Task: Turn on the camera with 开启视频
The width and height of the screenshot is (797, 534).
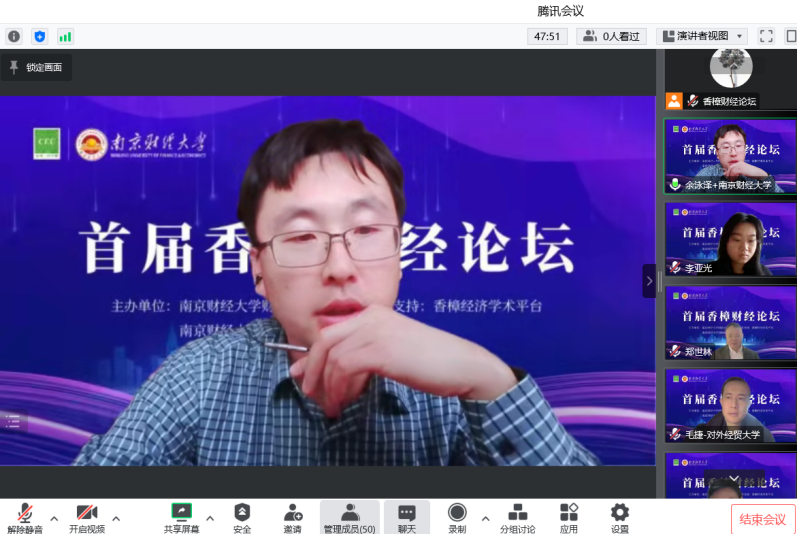Action: click(x=87, y=517)
